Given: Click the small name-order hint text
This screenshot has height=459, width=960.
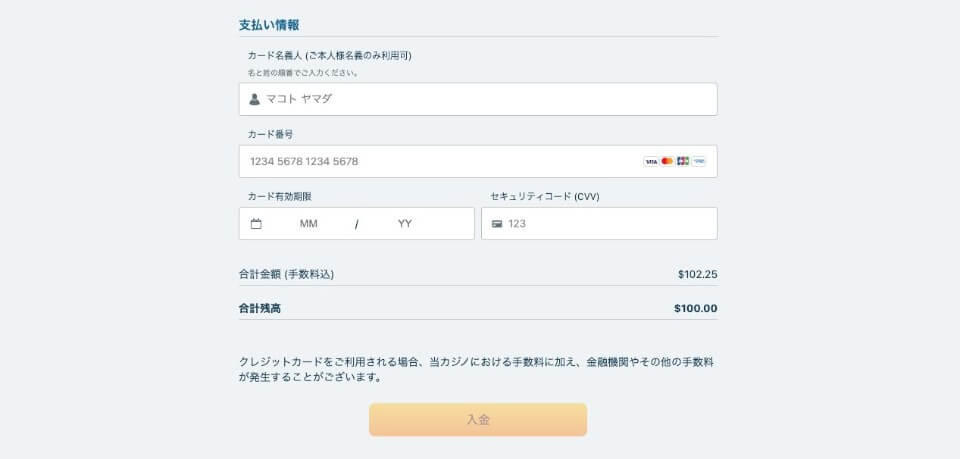Looking at the screenshot, I should [303, 73].
